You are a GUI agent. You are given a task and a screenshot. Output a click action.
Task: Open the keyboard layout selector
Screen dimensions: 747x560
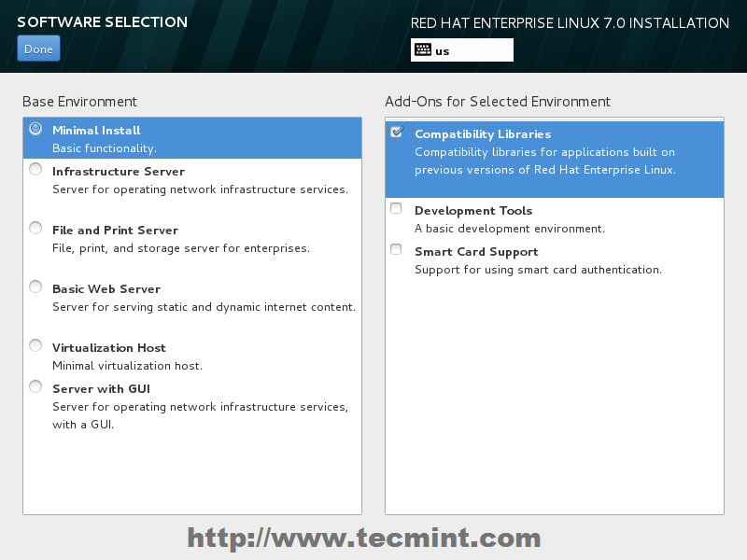point(461,49)
